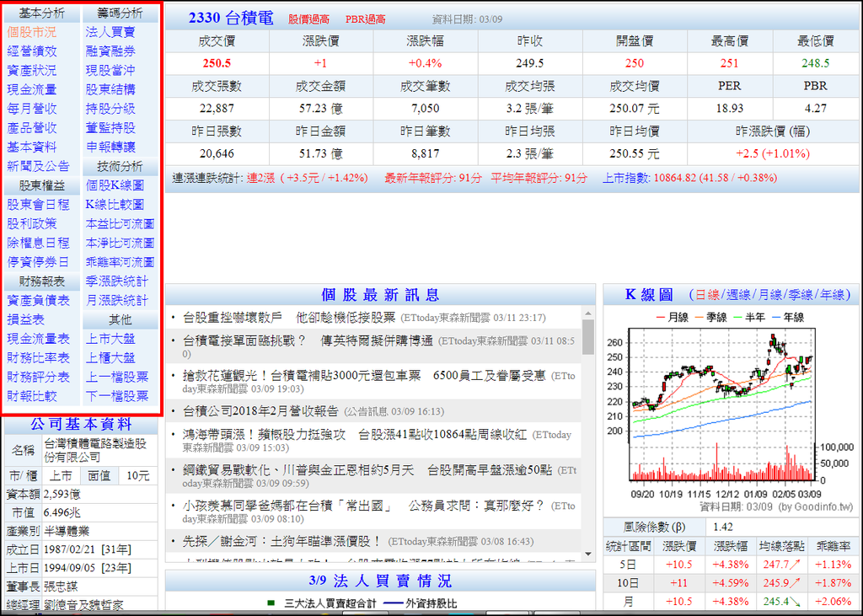The image size is (863, 616).
Task: Go to 上櫃大盤 market link
Action: coord(110,358)
